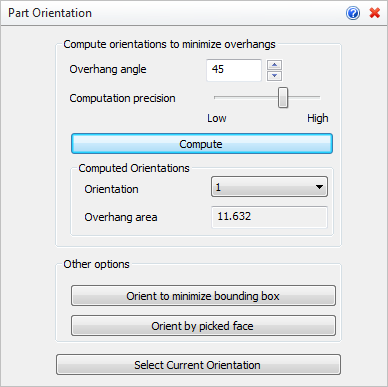Screen dimensions: 388x387
Task: Click the Orientation label text
Action: point(111,189)
